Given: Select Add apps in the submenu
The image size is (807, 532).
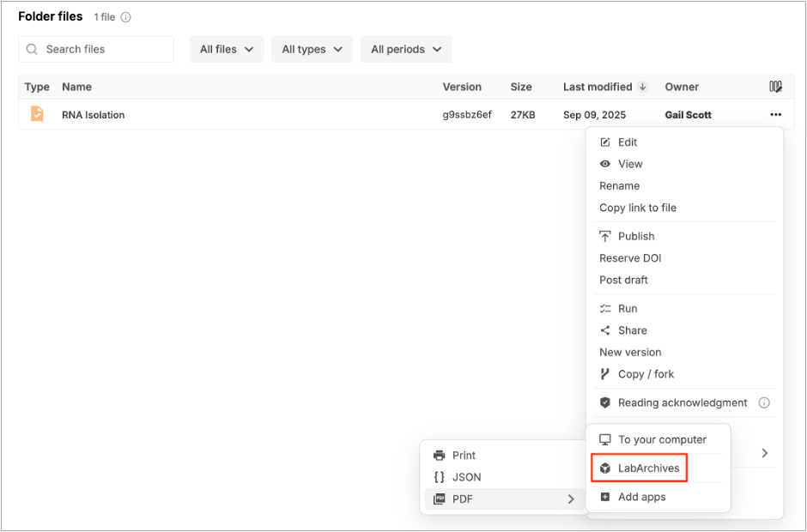Looking at the screenshot, I should point(640,497).
